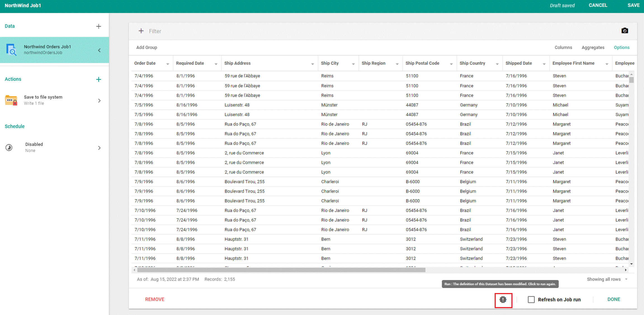644x315 pixels.
Task: Click the Luisenstr. 48 cell with Required Date 8/16/1996 first row
Action: 237,105
